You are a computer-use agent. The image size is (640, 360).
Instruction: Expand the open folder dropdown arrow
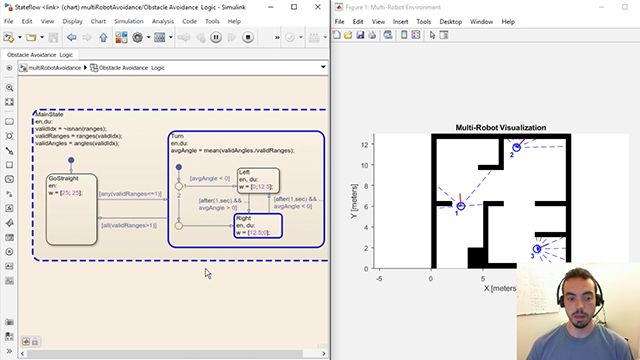42,38
